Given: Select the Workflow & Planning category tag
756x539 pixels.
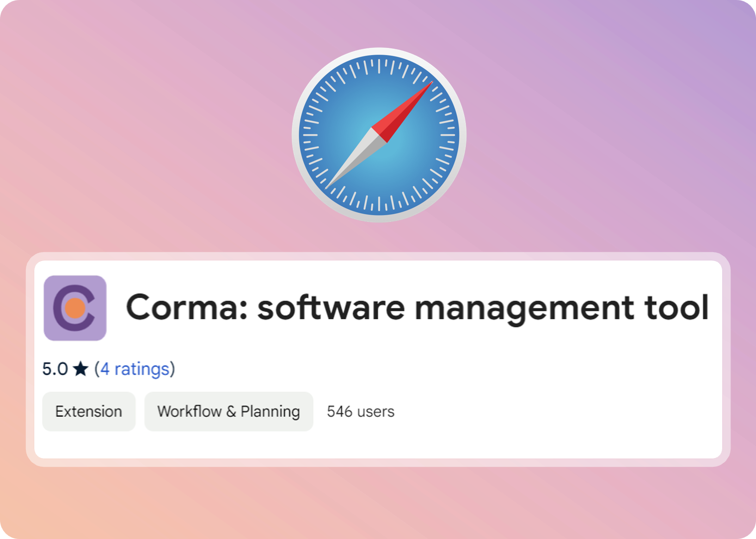Looking at the screenshot, I should (x=228, y=411).
